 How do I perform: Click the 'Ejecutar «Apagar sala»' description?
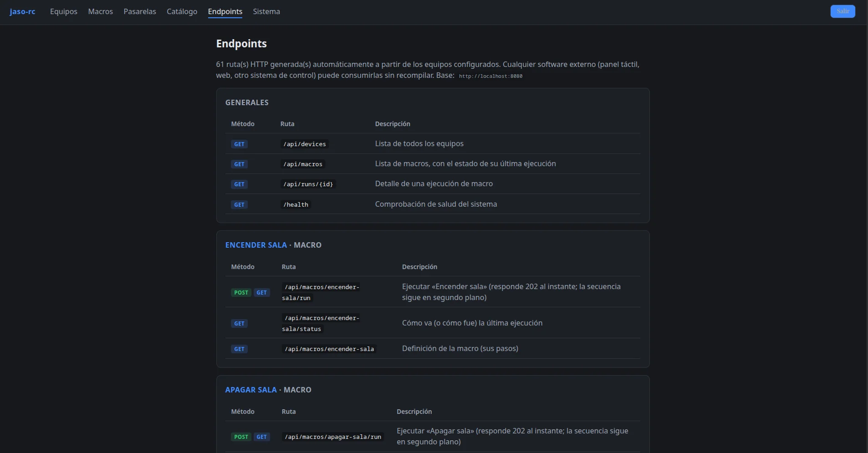(512, 436)
